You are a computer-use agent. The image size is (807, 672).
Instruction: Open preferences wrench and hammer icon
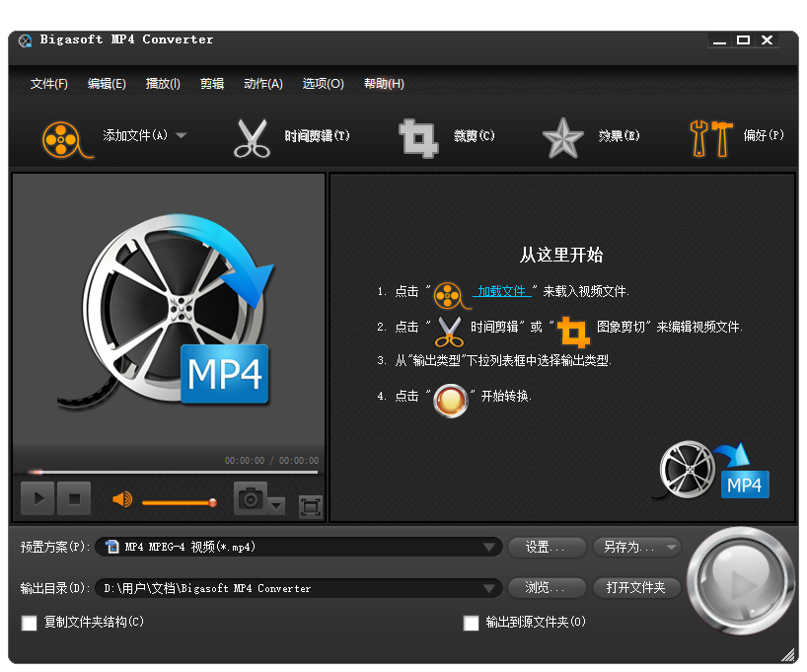(710, 138)
